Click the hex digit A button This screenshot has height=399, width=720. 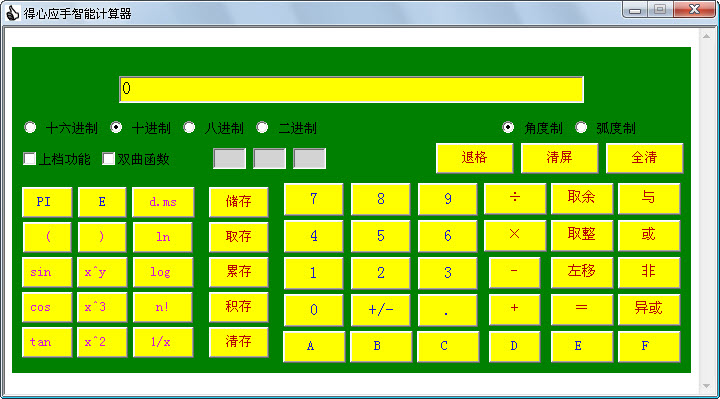click(314, 347)
